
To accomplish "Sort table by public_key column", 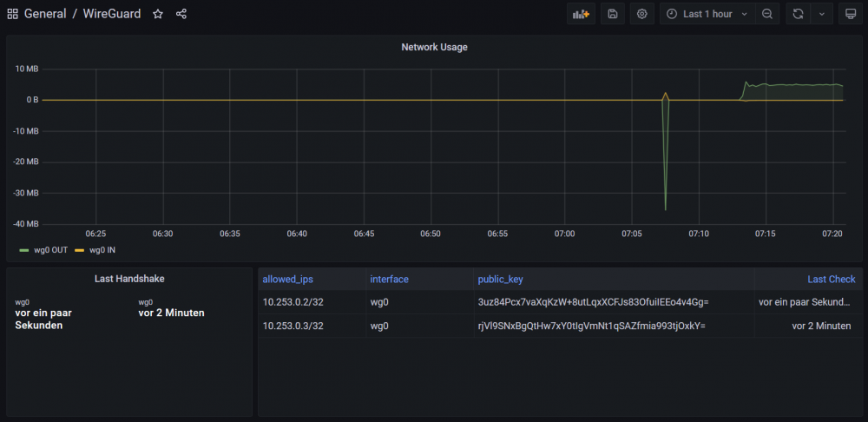I will point(501,279).
